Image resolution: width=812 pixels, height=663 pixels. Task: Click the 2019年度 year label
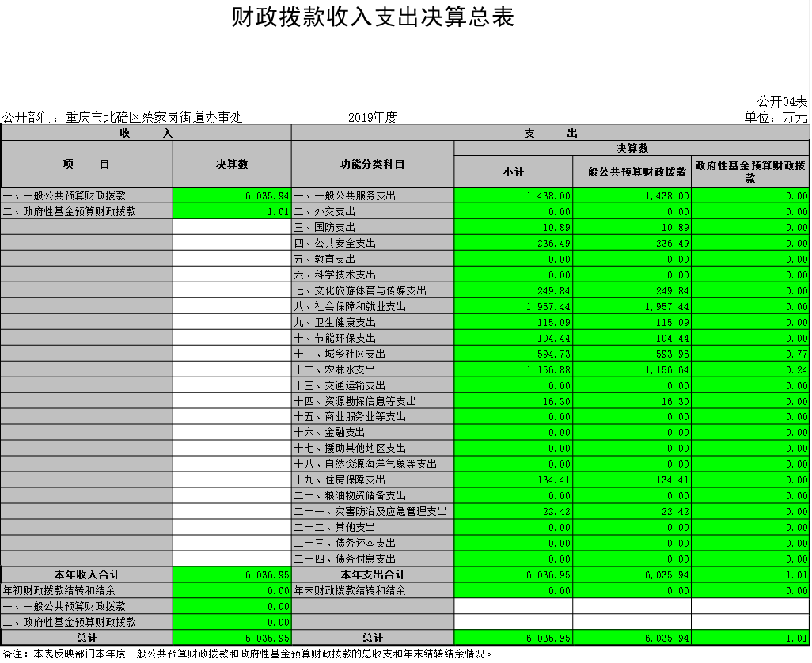372,117
